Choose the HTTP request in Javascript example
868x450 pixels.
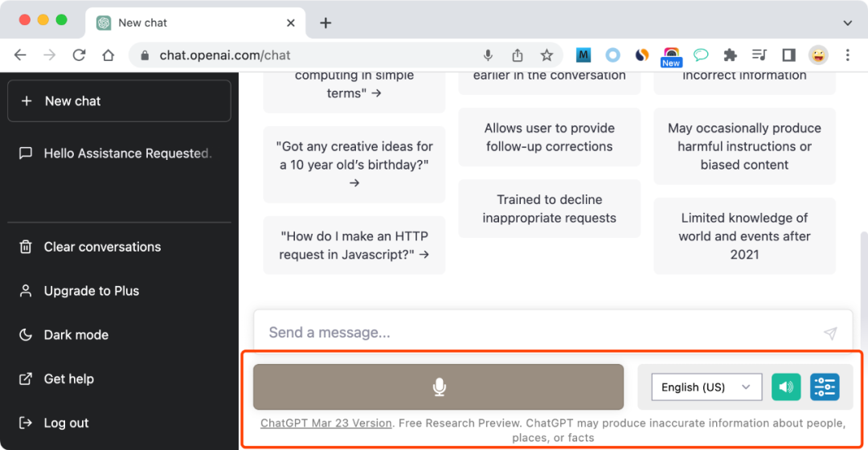[354, 245]
